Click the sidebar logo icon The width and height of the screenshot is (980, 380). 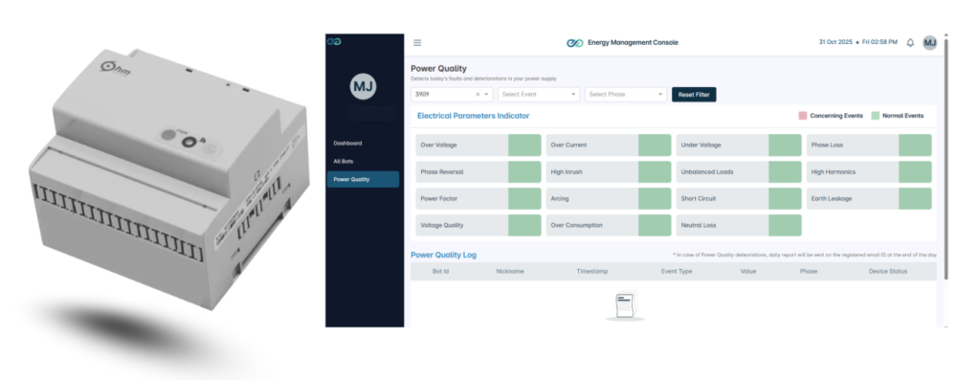[334, 41]
